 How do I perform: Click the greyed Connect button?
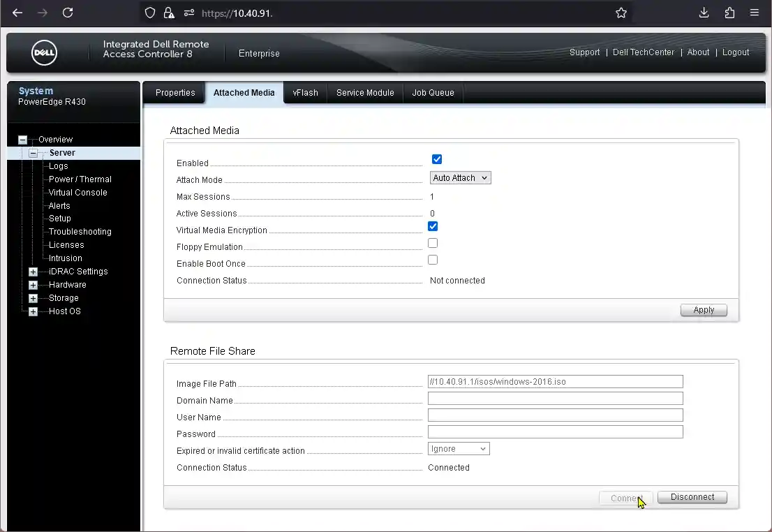click(626, 498)
